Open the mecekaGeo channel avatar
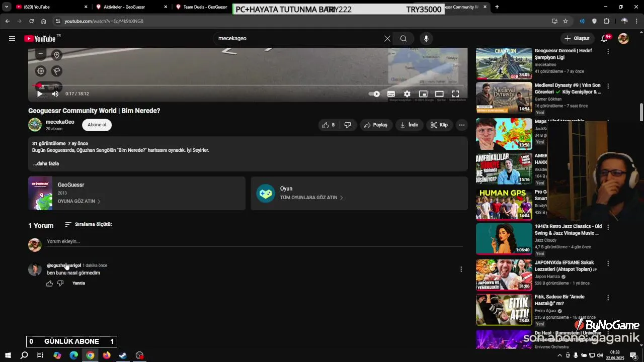Image resolution: width=644 pixels, height=362 pixels. [35, 125]
